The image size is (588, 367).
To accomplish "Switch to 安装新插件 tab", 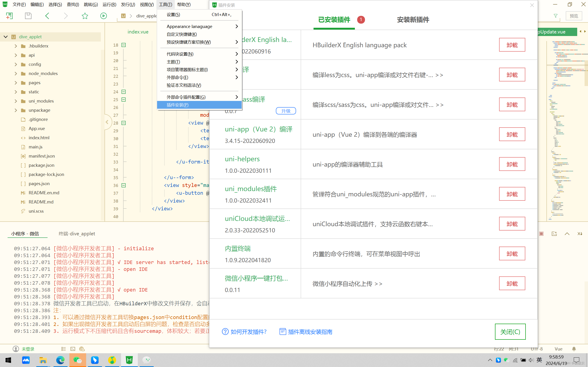I will 413,20.
